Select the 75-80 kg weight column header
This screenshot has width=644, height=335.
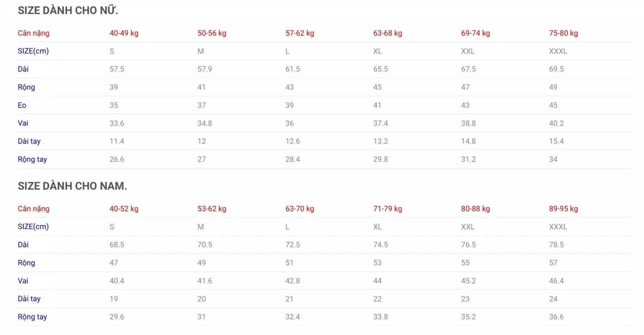tap(563, 33)
